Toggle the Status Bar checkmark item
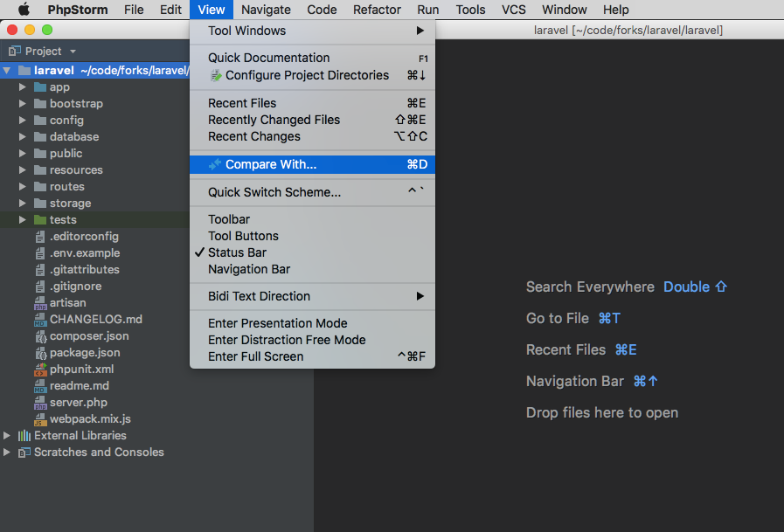This screenshot has width=784, height=532. point(312,252)
